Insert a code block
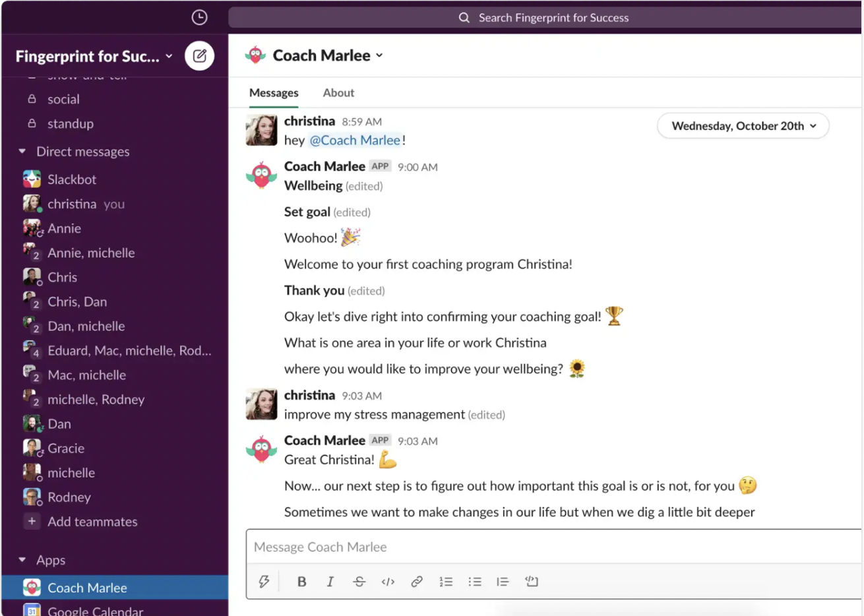Image resolution: width=864 pixels, height=616 pixels. click(x=532, y=582)
